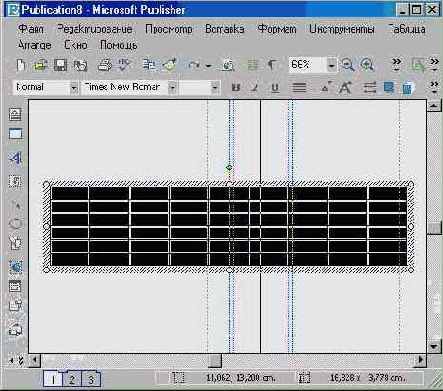This screenshot has width=443, height=391.
Task: Click the horizontal scrollbar thumb
Action: pyautogui.click(x=215, y=360)
